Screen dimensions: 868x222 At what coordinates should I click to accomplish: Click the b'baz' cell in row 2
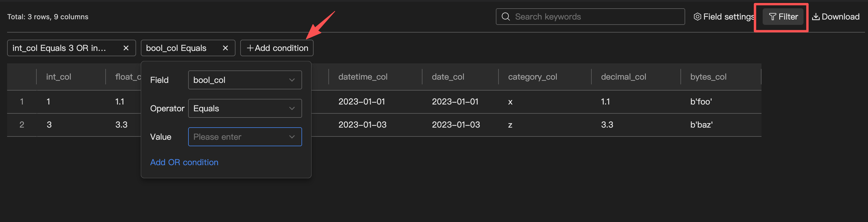701,125
